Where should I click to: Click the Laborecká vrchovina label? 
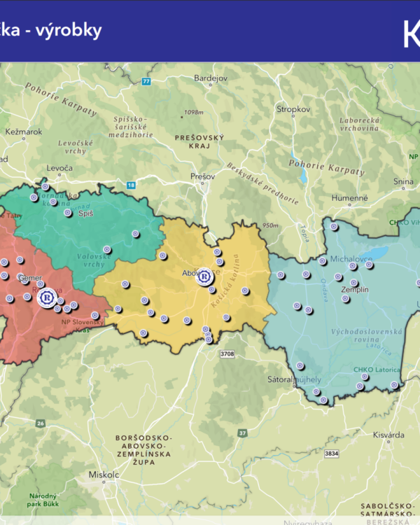(x=359, y=124)
